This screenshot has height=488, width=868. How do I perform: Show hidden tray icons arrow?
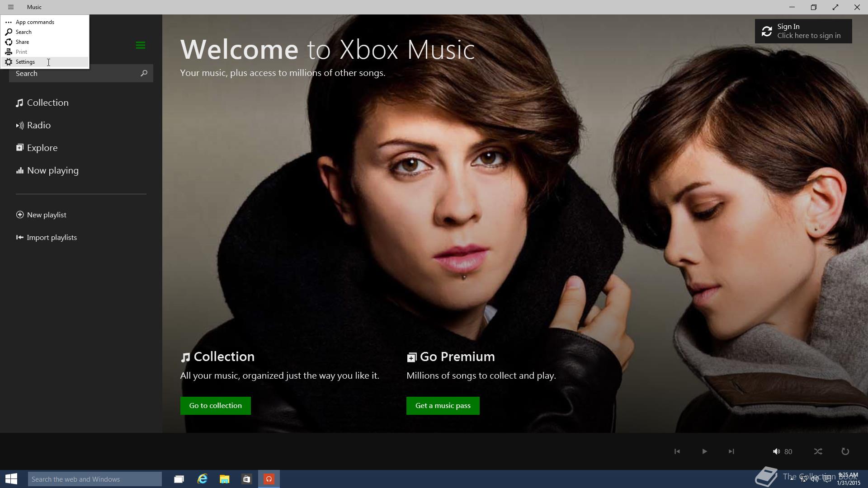(792, 479)
